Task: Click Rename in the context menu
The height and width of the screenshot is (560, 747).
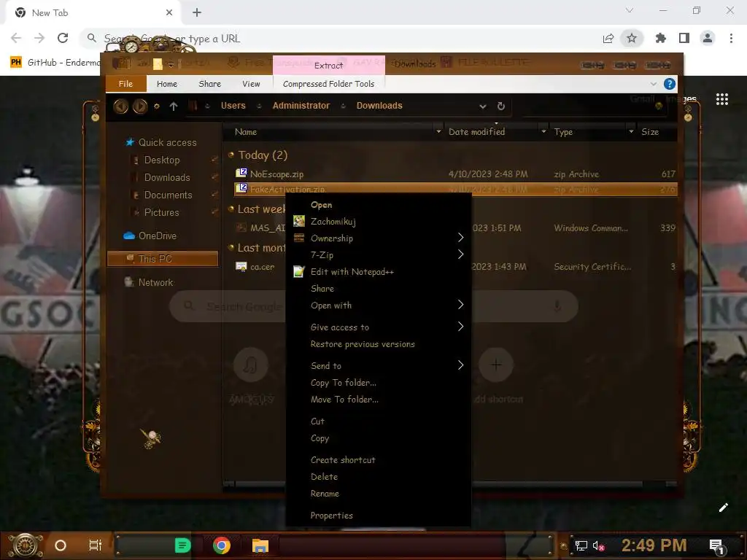Action: point(379,494)
